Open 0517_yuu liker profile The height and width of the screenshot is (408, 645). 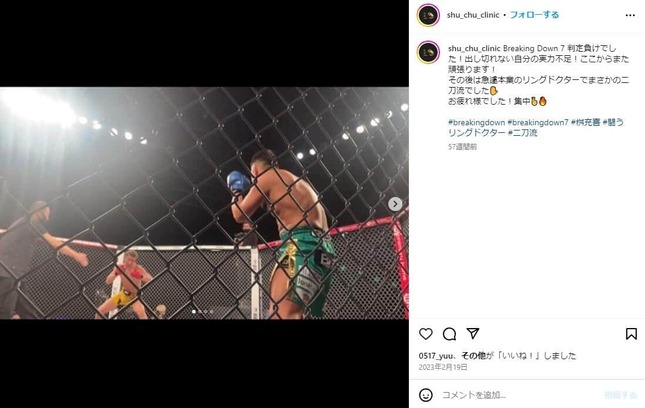pos(436,356)
